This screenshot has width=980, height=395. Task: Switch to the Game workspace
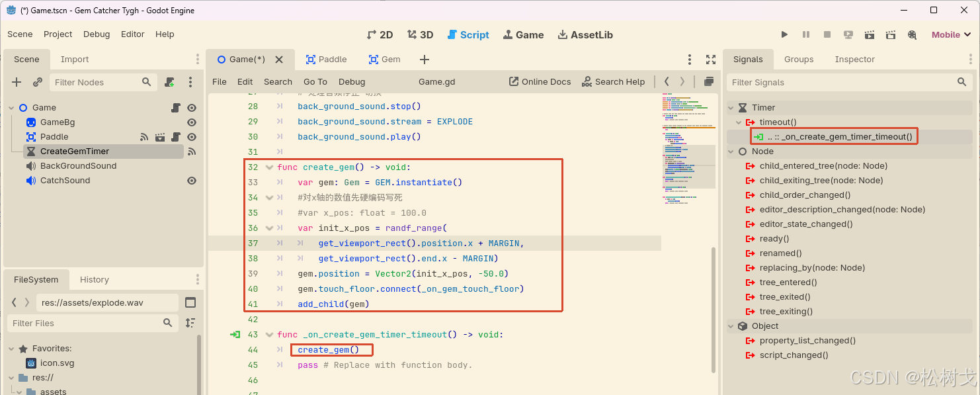(523, 34)
